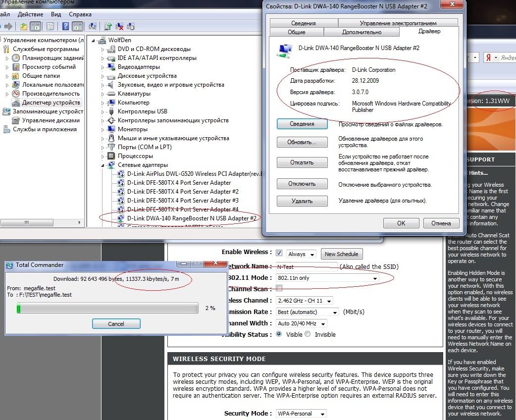Click OK in the properties dialog
The height and width of the screenshot is (420, 516).
click(401, 223)
